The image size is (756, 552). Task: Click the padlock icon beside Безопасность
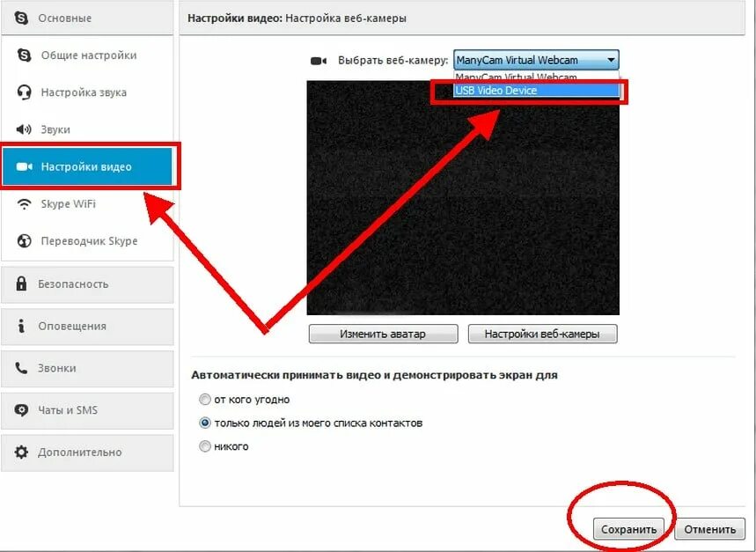click(21, 283)
